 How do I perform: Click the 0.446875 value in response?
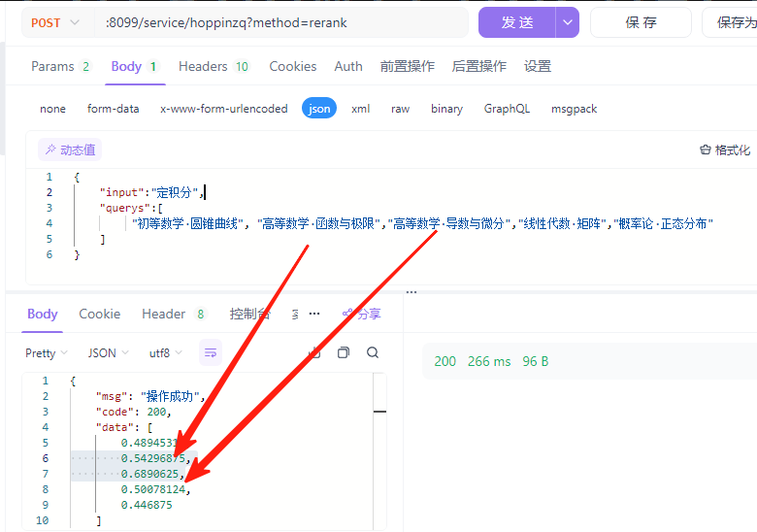tap(147, 505)
